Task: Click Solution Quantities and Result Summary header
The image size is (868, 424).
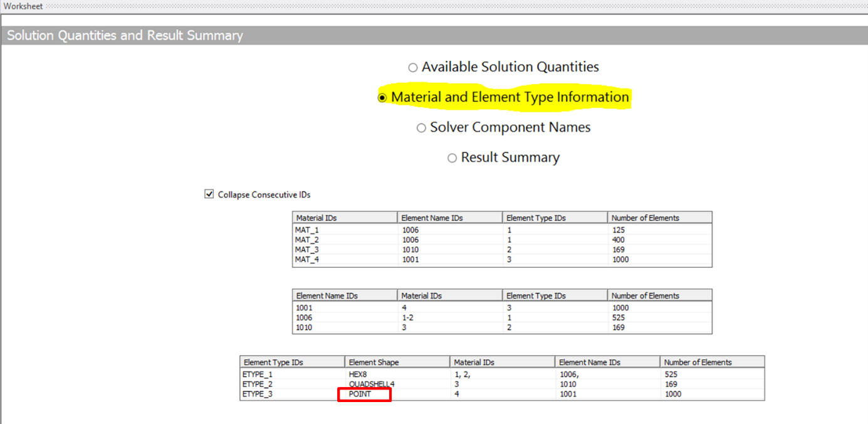Action: click(x=125, y=36)
